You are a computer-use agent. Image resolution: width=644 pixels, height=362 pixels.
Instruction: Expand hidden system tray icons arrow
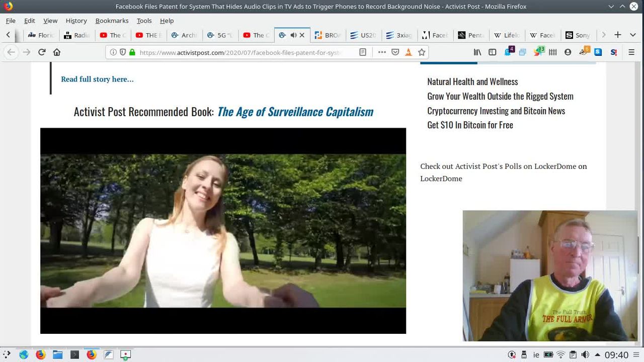click(x=597, y=355)
